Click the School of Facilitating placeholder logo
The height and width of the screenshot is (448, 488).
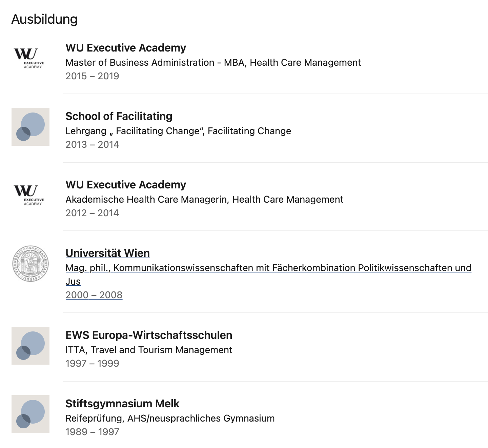point(30,127)
